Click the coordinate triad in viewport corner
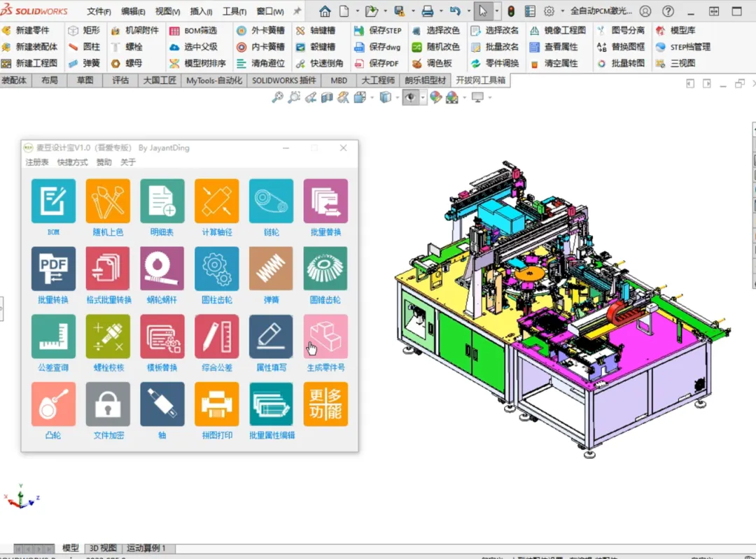Screen dimensions: 756x559 pyautogui.click(x=21, y=497)
